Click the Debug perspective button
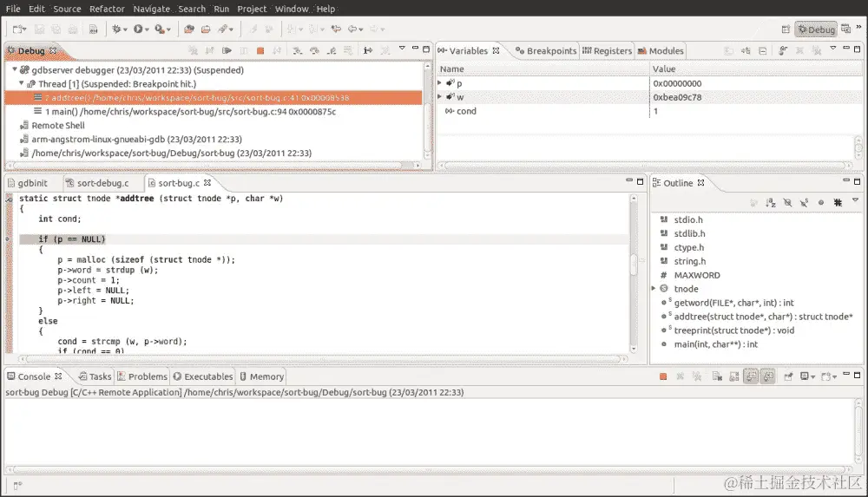 pyautogui.click(x=816, y=29)
